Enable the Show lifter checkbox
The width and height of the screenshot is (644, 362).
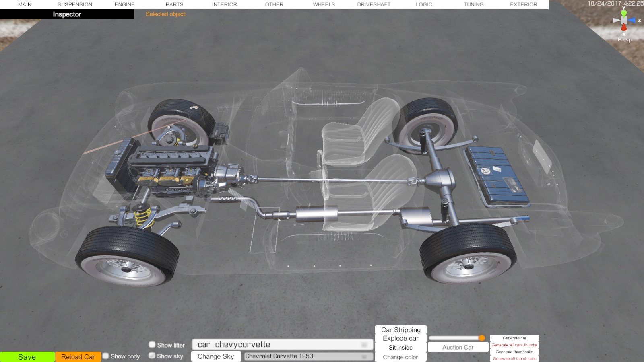click(x=152, y=345)
